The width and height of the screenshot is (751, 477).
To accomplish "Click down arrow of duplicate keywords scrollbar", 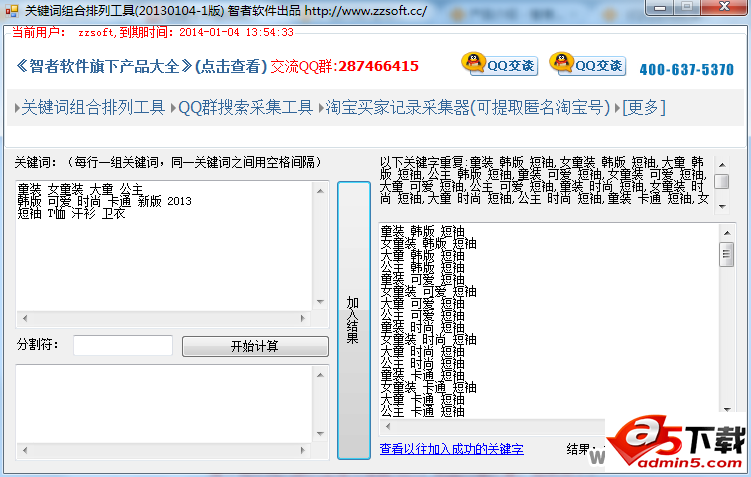I will [x=722, y=207].
